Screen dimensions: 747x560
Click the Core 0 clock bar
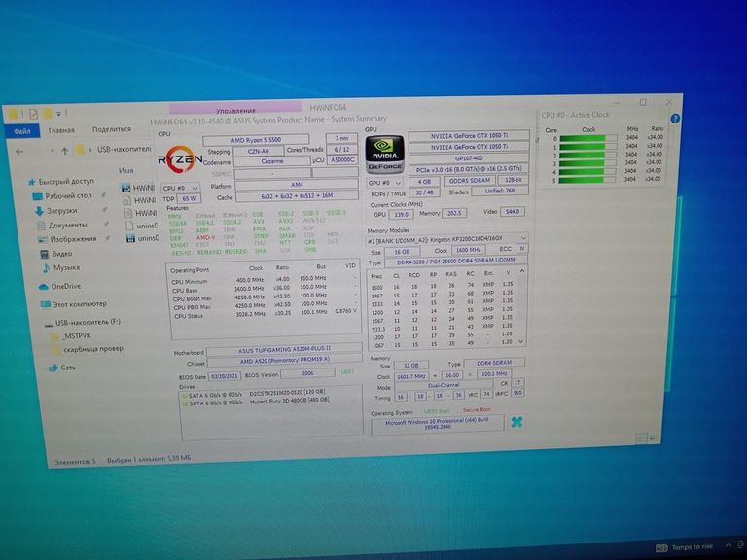pyautogui.click(x=587, y=139)
